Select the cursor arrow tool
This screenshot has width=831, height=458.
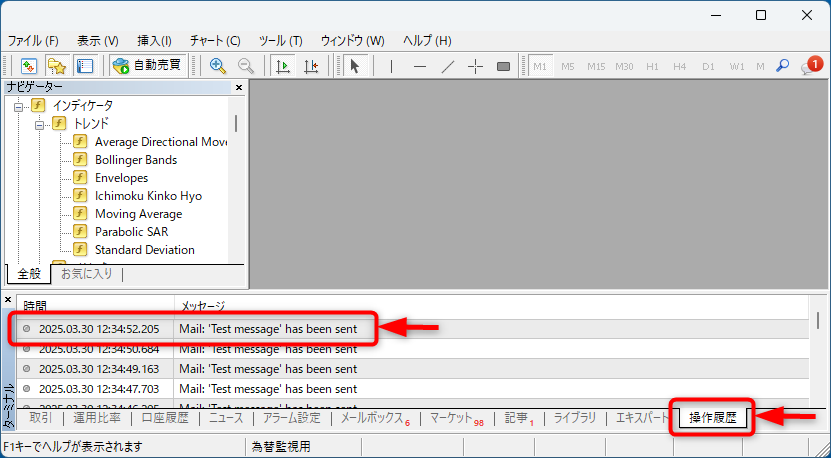click(x=355, y=66)
